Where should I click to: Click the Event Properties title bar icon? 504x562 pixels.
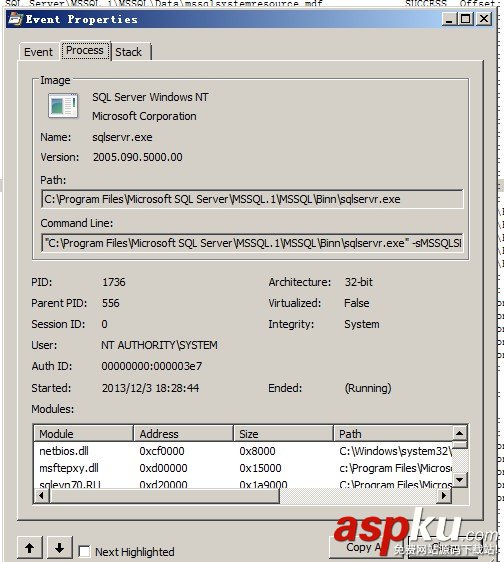coord(15,18)
